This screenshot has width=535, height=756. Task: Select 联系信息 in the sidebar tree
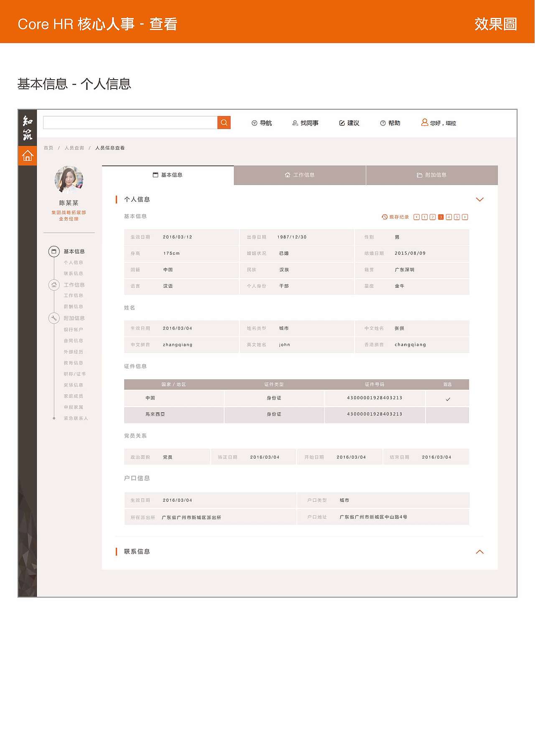[74, 274]
